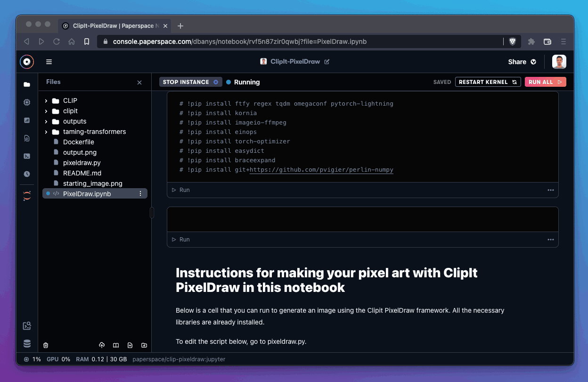This screenshot has width=588, height=382.
Task: Run the pip install code cell
Action: pyautogui.click(x=181, y=190)
